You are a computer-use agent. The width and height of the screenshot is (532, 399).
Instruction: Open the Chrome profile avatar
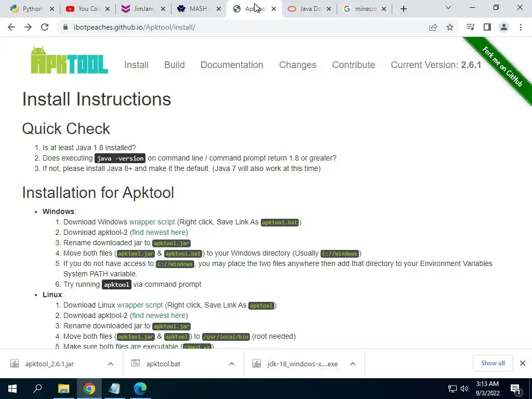coord(504,27)
